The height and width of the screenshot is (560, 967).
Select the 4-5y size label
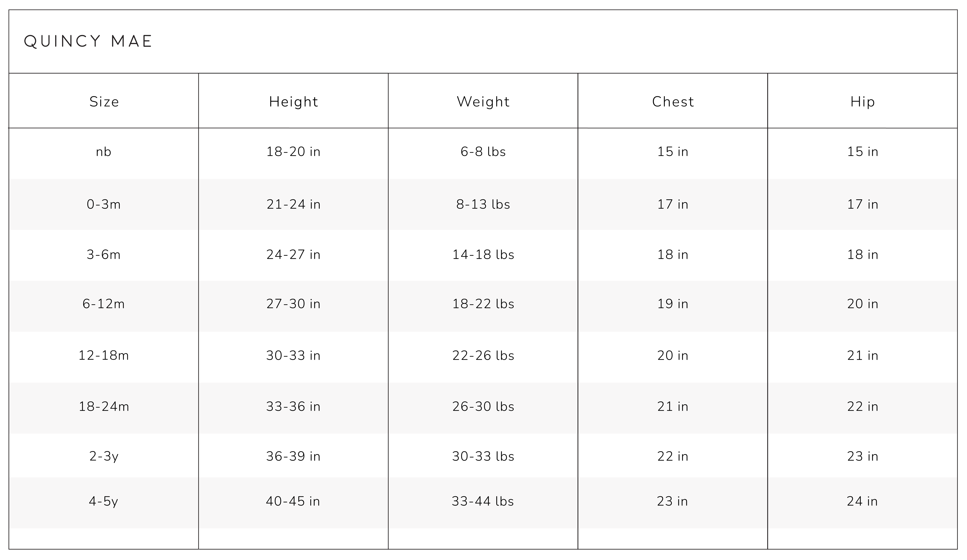pos(104,501)
